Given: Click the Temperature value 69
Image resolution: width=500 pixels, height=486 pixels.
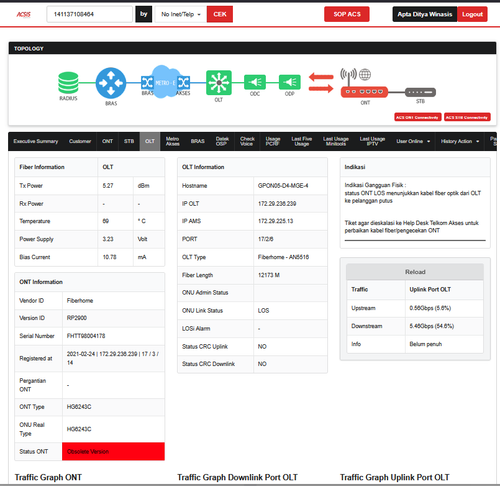Looking at the screenshot, I should [106, 221].
